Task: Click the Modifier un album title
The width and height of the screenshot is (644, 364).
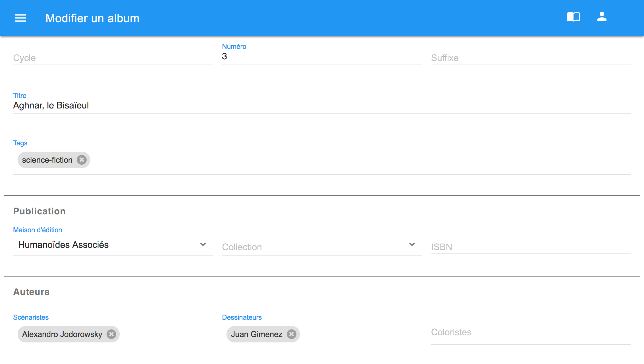Action: point(92,18)
